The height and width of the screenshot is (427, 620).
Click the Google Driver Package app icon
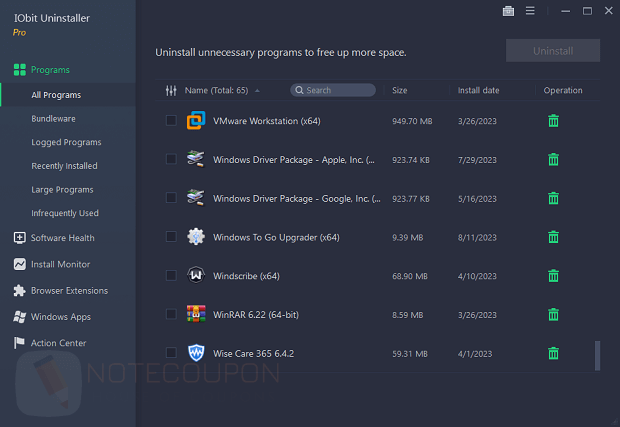click(x=196, y=198)
